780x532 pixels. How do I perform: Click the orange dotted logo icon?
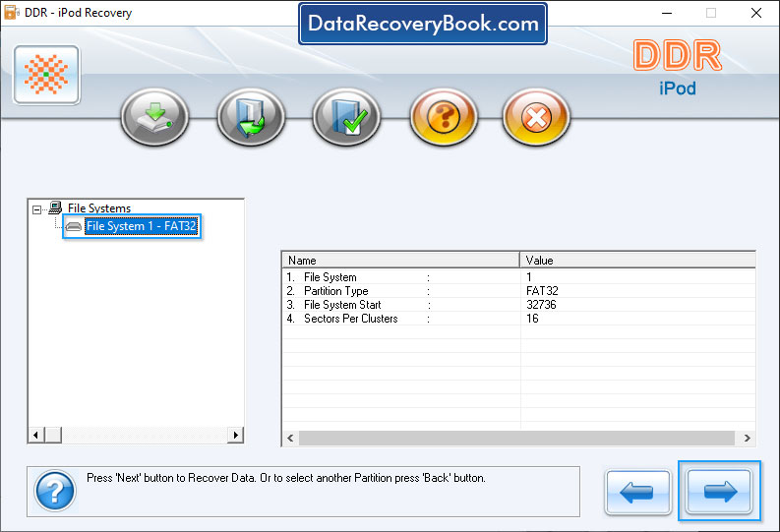(47, 75)
